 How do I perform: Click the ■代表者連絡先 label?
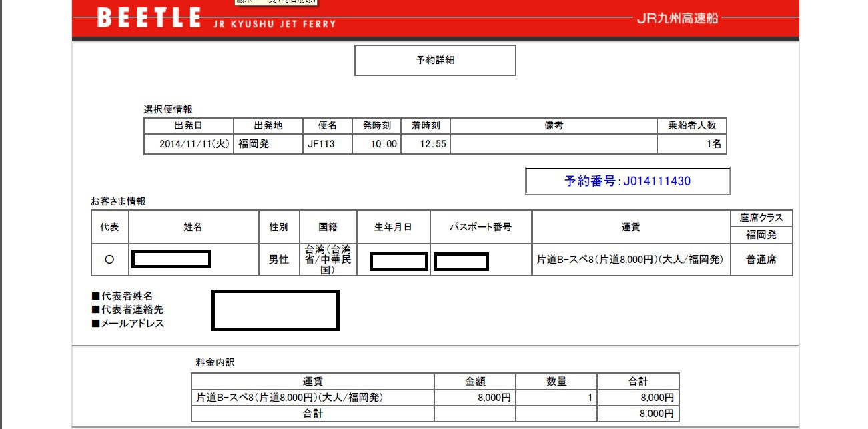127,310
